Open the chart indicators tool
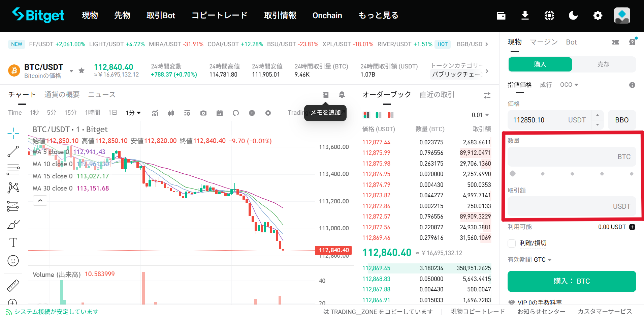Screen dimensions: 644x317 coord(155,113)
